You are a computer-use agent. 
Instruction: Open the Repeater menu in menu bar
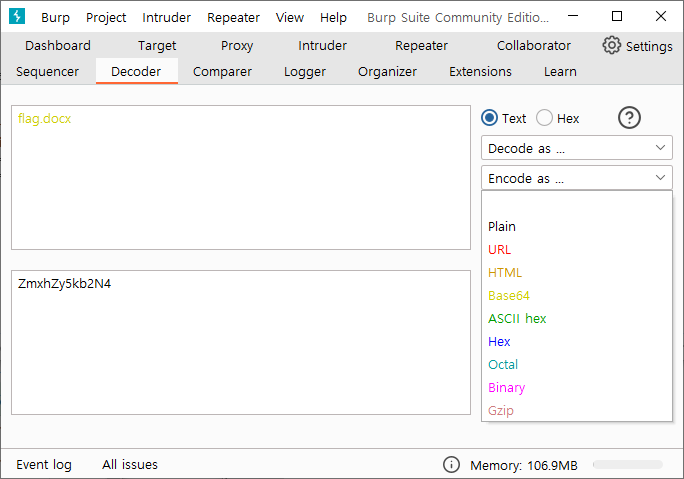click(233, 17)
